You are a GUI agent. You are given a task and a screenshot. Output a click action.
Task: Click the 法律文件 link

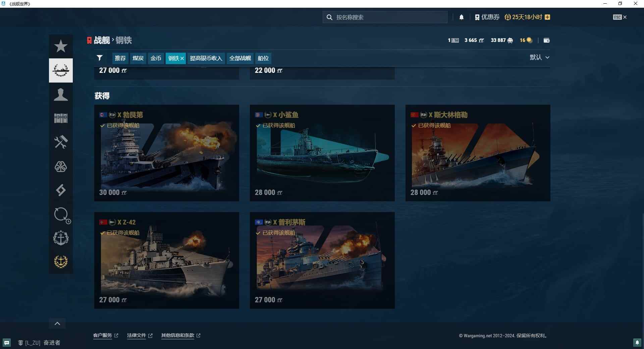[x=136, y=335]
